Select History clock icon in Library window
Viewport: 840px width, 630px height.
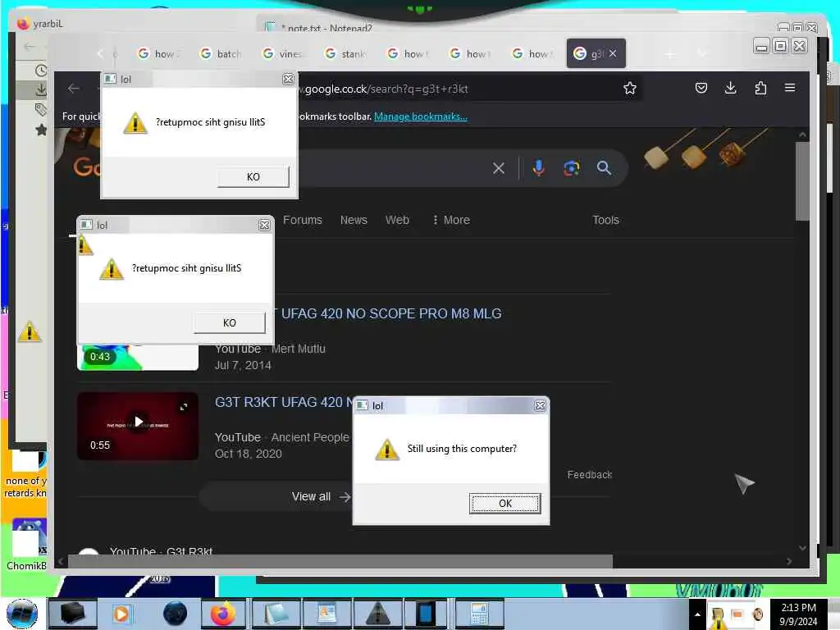point(41,71)
